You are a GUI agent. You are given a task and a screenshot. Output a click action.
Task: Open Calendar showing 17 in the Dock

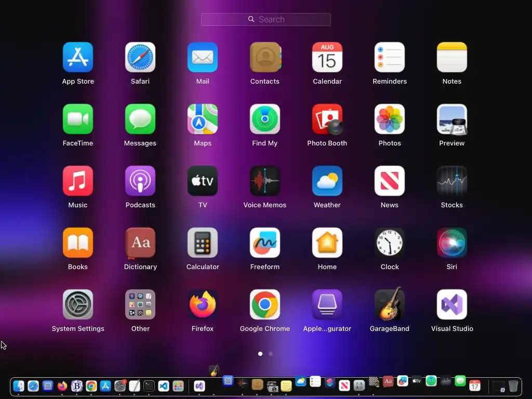[475, 385]
